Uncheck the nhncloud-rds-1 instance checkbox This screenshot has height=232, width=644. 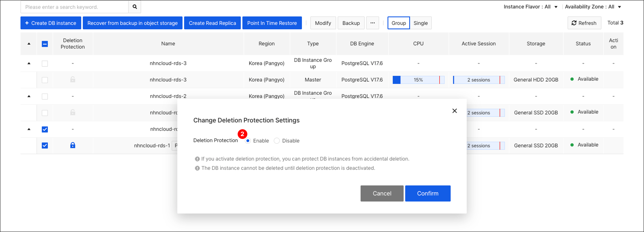[x=45, y=145]
